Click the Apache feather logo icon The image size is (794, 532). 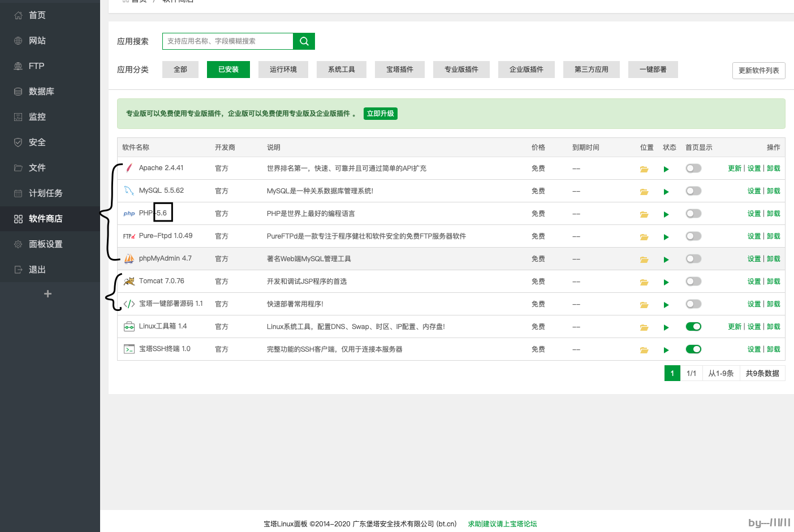point(129,168)
